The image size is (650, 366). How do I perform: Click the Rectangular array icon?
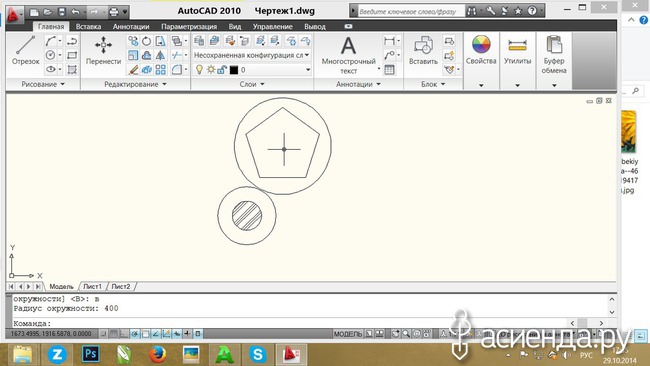[x=160, y=70]
